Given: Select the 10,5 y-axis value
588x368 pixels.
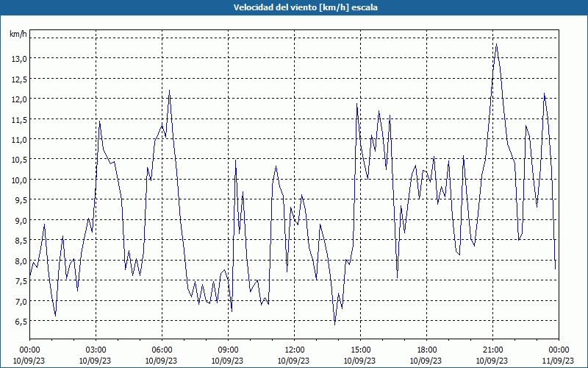Looking at the screenshot, I should pos(19,159).
